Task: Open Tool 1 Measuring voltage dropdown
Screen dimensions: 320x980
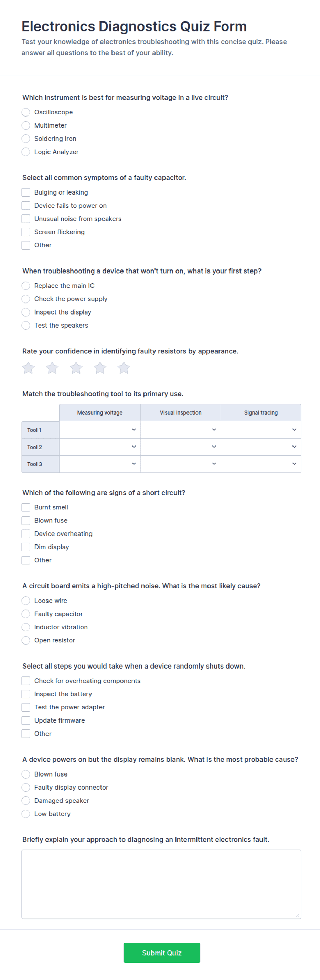Action: (100, 430)
